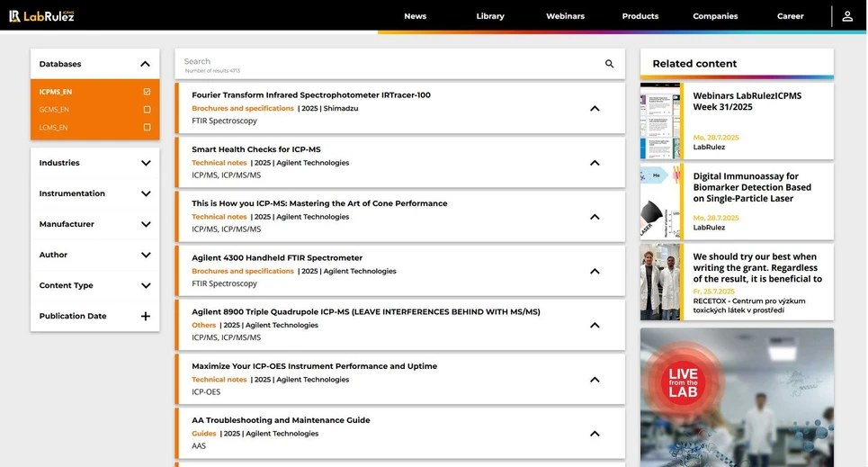This screenshot has height=467, width=868.
Task: Click FTIR Spectroscopy under IRTracer-100
Action: pyautogui.click(x=224, y=121)
